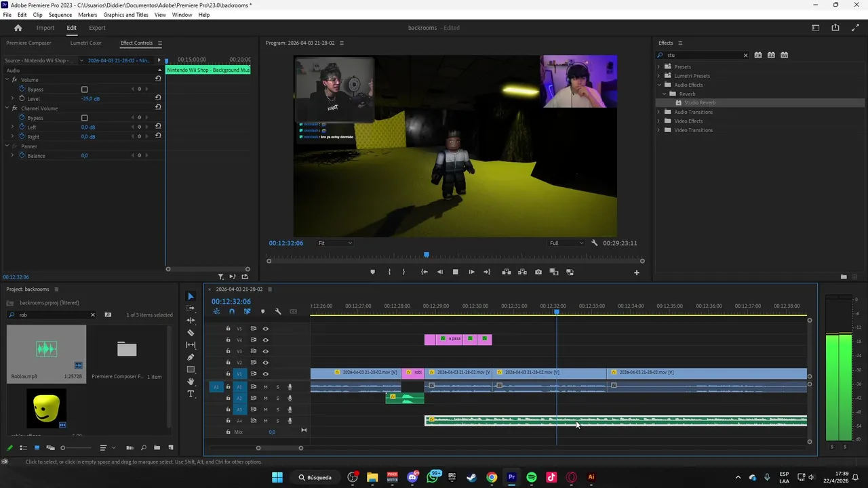Select the Razor tool
Image resolution: width=868 pixels, height=488 pixels.
[x=191, y=333]
